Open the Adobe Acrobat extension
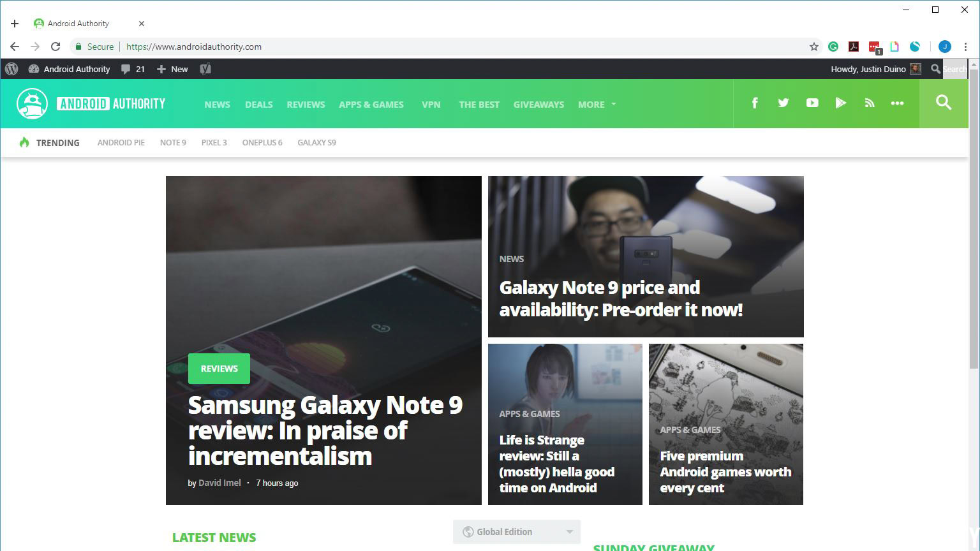The width and height of the screenshot is (980, 551). (854, 47)
